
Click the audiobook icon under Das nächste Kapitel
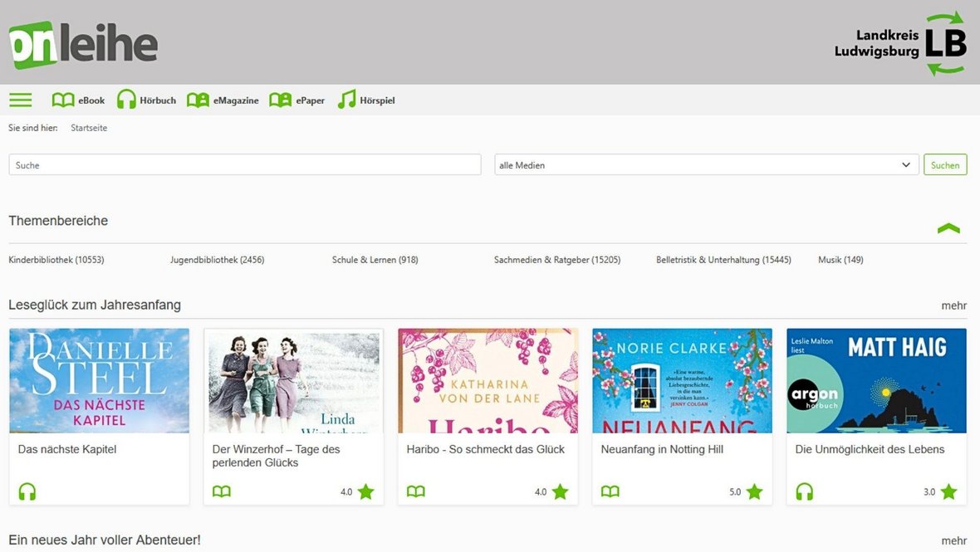[x=27, y=491]
